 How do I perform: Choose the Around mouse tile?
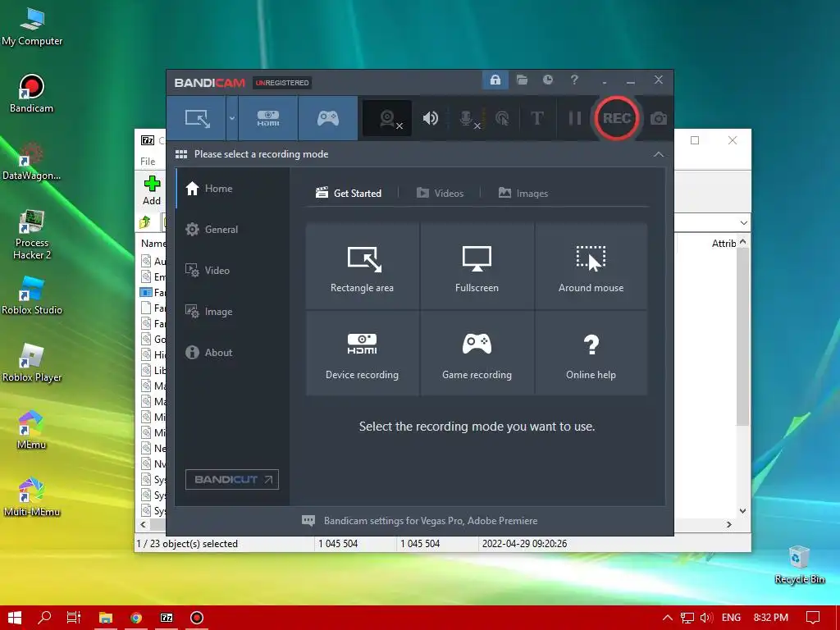click(591, 267)
